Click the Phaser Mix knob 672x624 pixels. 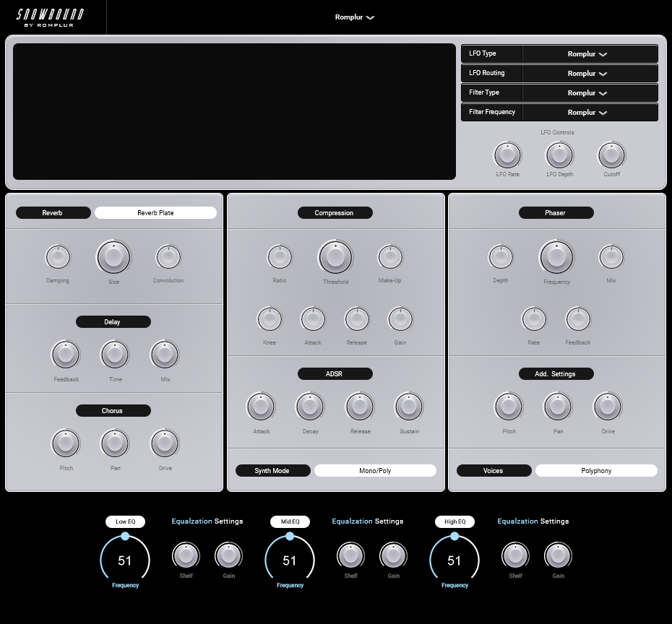pyautogui.click(x=611, y=257)
